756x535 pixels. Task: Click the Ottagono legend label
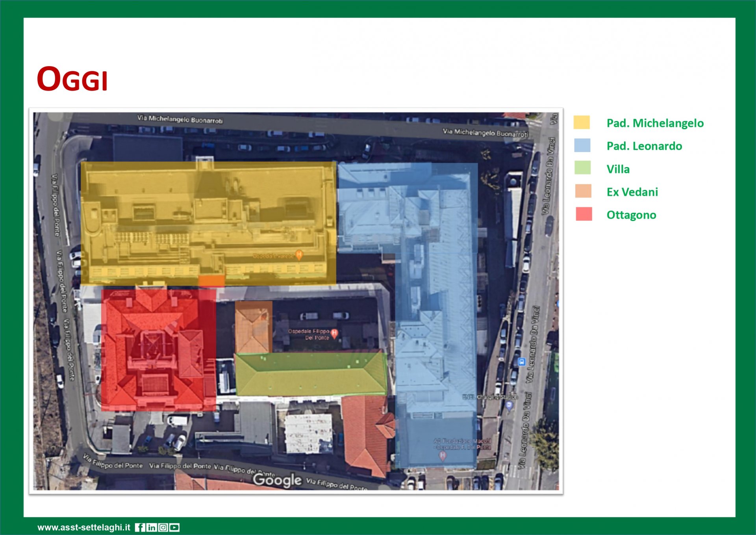click(631, 215)
